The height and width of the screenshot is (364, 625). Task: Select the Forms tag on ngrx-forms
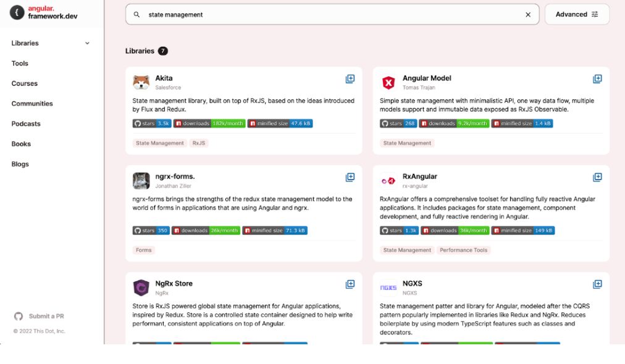[143, 250]
